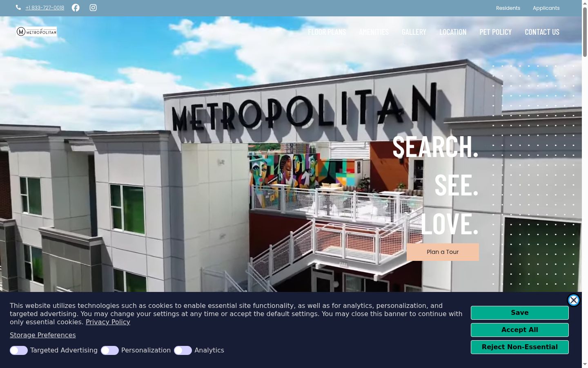
Task: Open the Location menu item
Action: tap(453, 32)
